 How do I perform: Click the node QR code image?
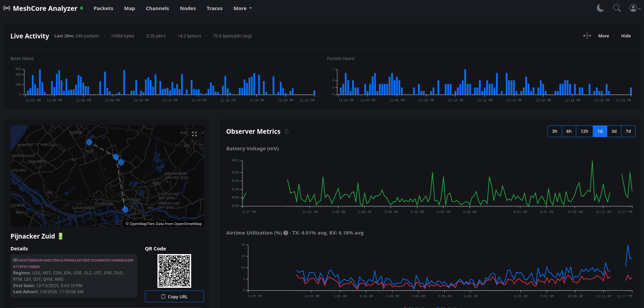tap(174, 271)
